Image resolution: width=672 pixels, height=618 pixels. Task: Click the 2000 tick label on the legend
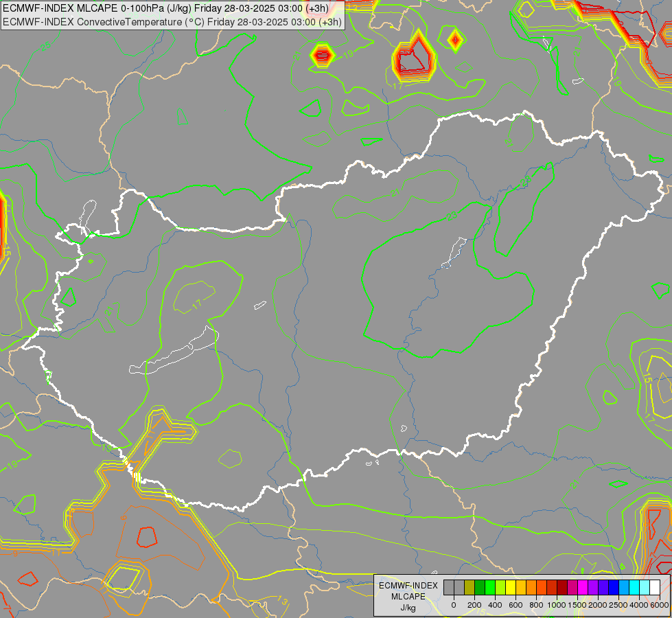pyautogui.click(x=598, y=605)
